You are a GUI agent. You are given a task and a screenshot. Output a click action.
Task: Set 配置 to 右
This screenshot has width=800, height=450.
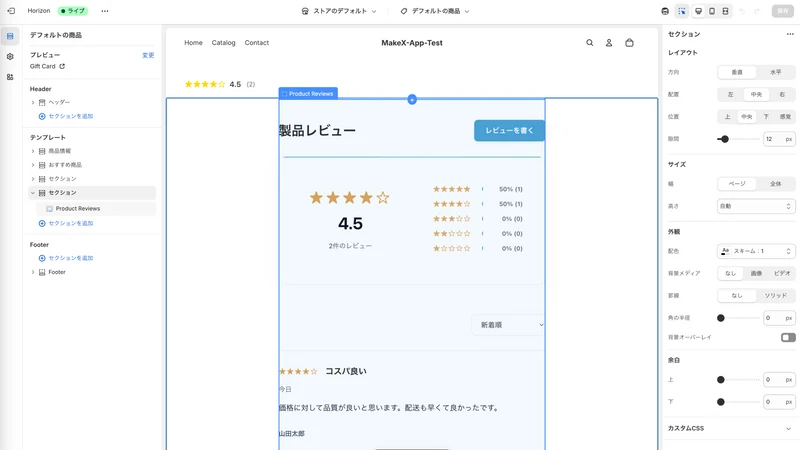pyautogui.click(x=782, y=94)
